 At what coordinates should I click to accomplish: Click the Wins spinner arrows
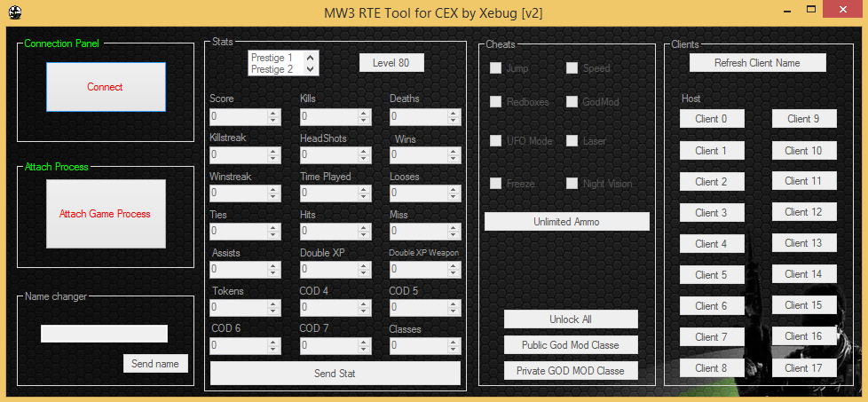point(454,155)
